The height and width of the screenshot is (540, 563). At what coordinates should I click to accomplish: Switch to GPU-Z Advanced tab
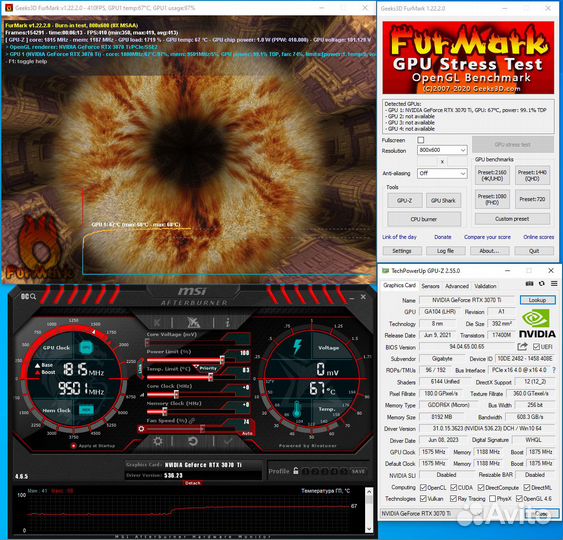457,286
